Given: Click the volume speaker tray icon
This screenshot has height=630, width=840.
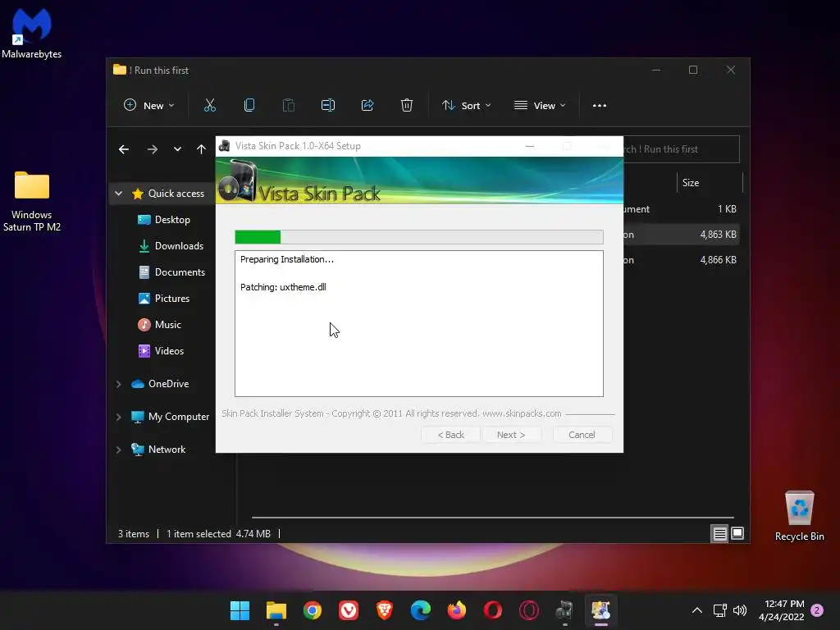Looking at the screenshot, I should coord(740,610).
